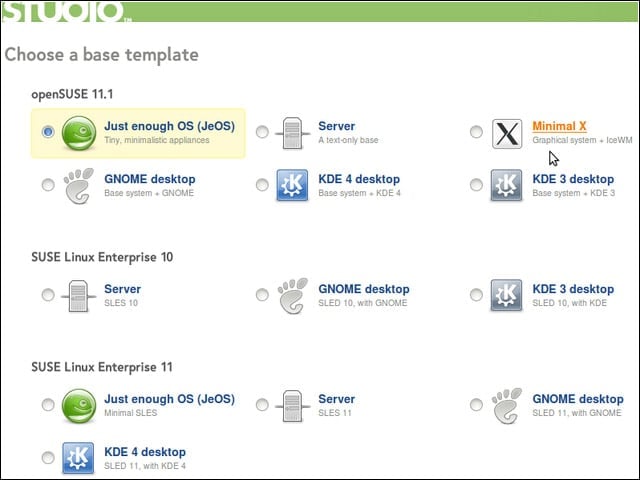Click the KDE 4 icon under SUSE Linux Enterprise 11
This screenshot has width=640, height=480.
pyautogui.click(x=78, y=458)
